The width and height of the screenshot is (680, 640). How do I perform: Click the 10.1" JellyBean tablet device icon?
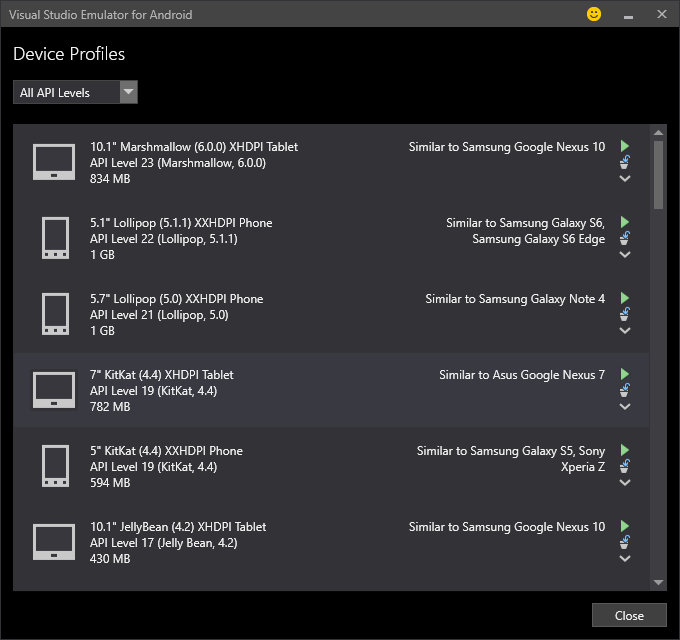54,542
